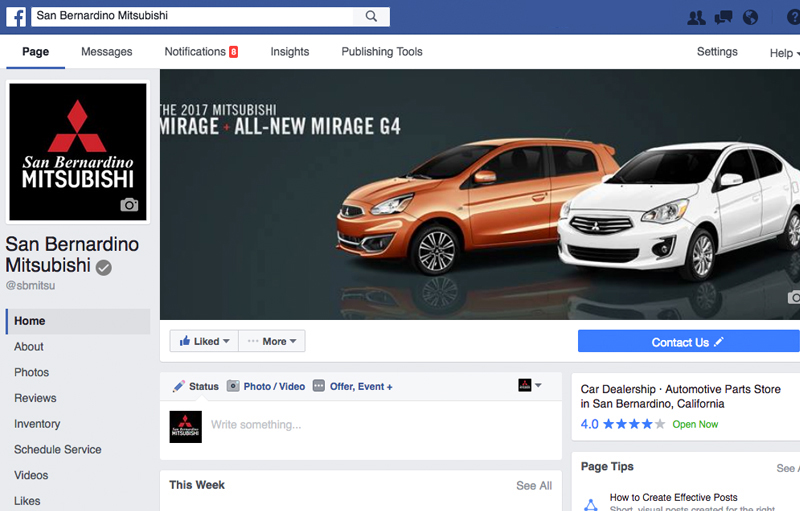Viewport: 800px width, 511px height.
Task: Open the More dropdown
Action: coord(272,341)
